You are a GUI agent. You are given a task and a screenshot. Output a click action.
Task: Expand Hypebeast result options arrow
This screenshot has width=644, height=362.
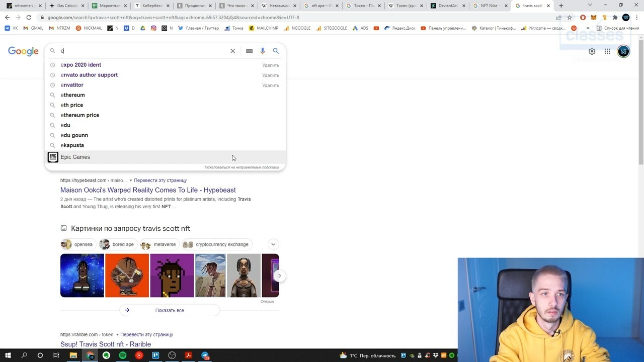click(x=131, y=180)
